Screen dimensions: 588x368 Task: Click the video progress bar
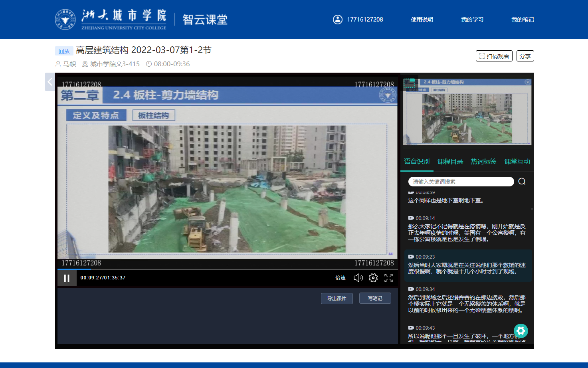tap(228, 269)
